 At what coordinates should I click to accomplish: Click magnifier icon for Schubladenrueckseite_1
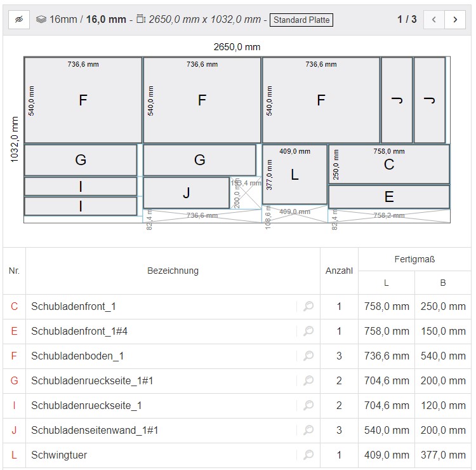(x=308, y=406)
